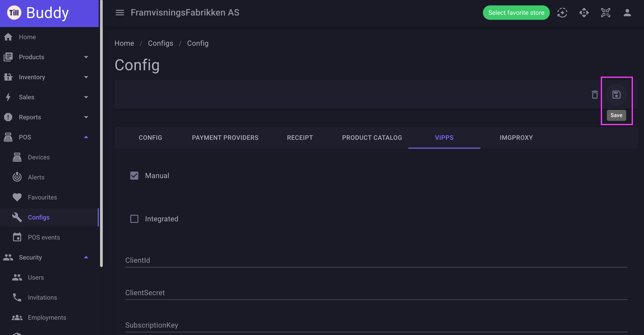This screenshot has width=644, height=335.
Task: Click Select favorite store button
Action: (516, 12)
